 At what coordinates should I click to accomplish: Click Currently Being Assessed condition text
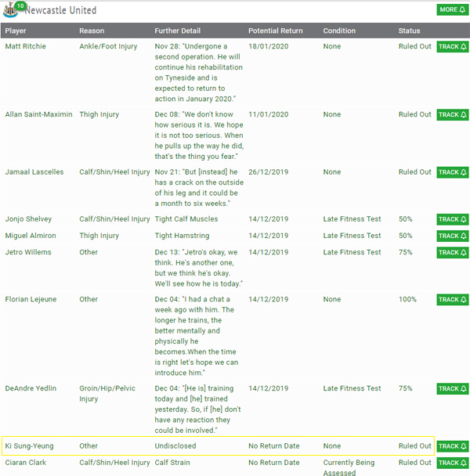[349, 467]
